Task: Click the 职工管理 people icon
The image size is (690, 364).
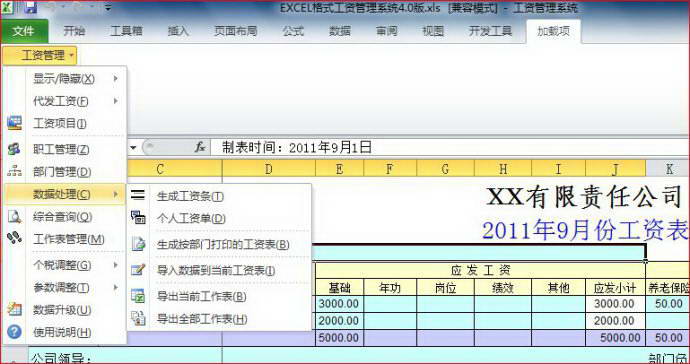Action: coord(14,149)
